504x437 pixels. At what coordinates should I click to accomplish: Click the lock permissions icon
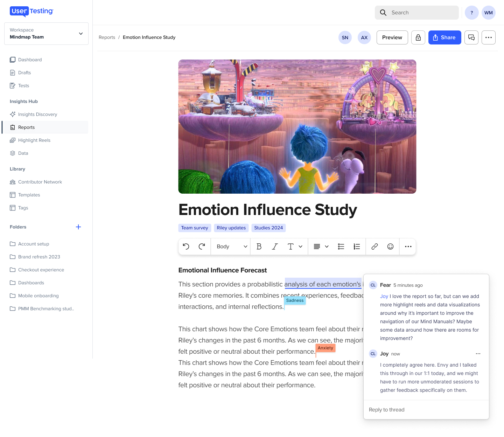point(418,37)
